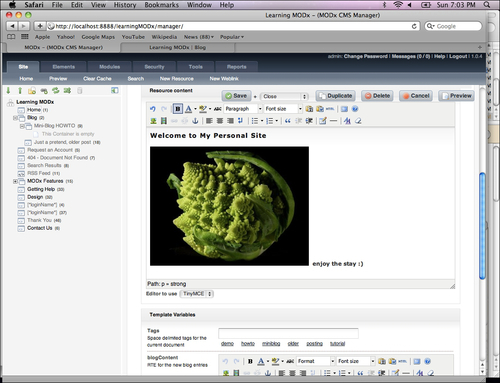Open the numbered list style dropdown arrow in the content editor

point(277,121)
